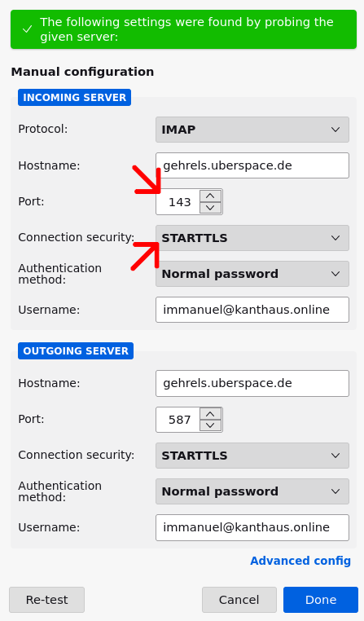Click the incoming Username field

(252, 310)
